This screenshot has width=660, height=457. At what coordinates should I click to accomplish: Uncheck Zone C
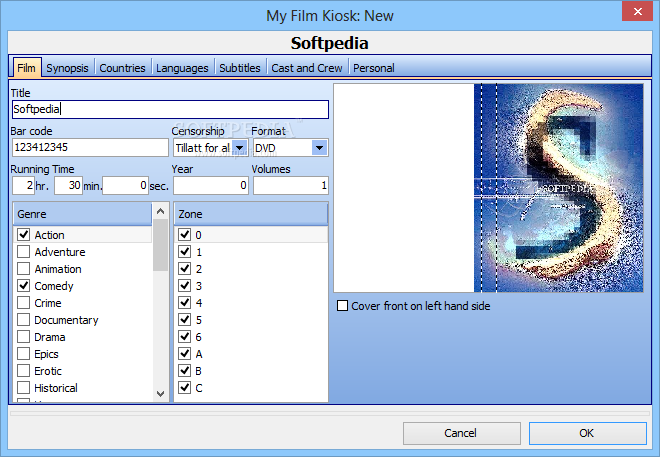point(185,388)
